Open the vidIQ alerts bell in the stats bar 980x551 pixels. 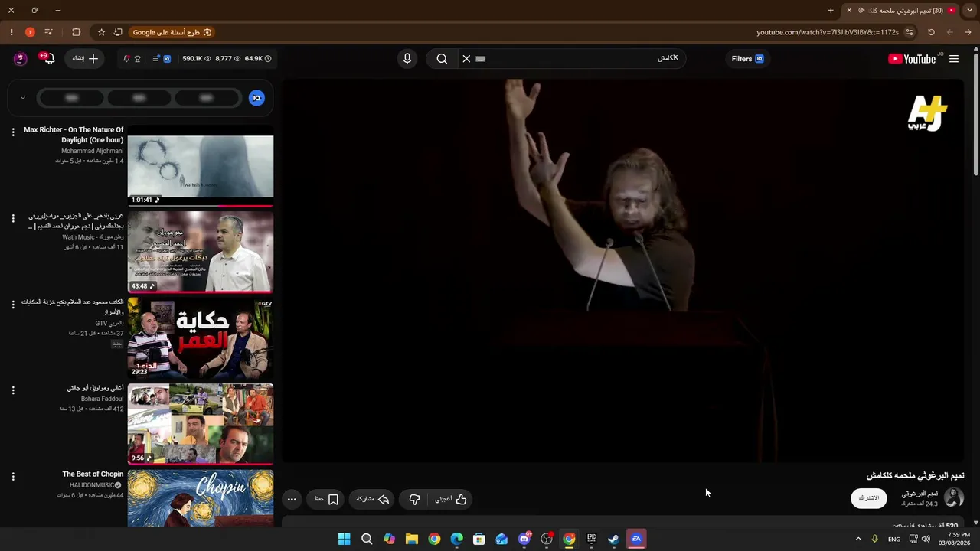pos(126,59)
